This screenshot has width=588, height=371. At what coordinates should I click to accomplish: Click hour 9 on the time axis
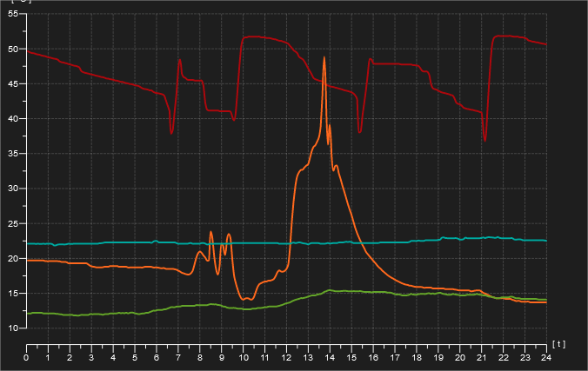tap(222, 358)
